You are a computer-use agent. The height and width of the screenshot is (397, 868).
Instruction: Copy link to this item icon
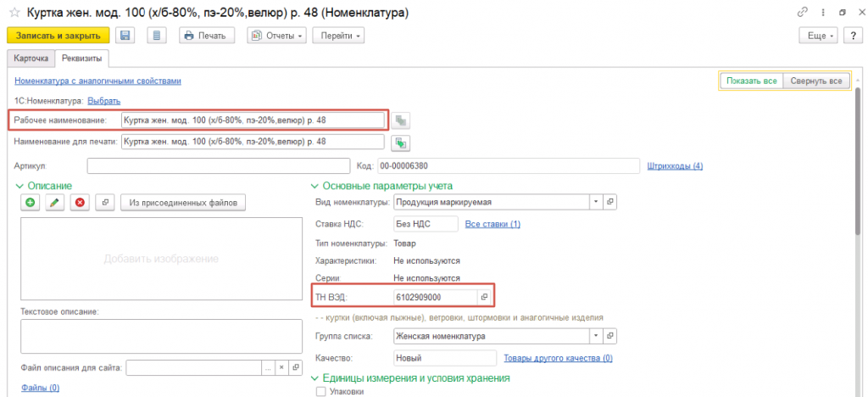802,14
